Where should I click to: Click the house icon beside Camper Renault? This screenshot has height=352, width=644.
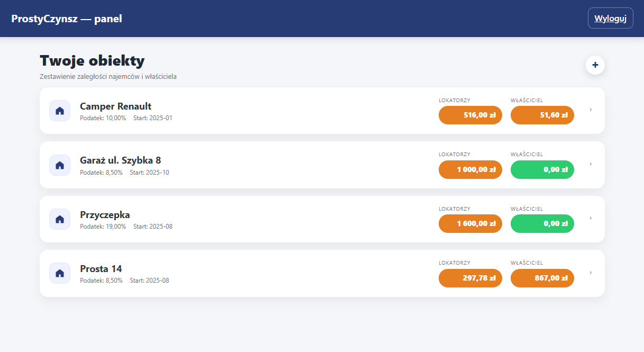point(60,111)
